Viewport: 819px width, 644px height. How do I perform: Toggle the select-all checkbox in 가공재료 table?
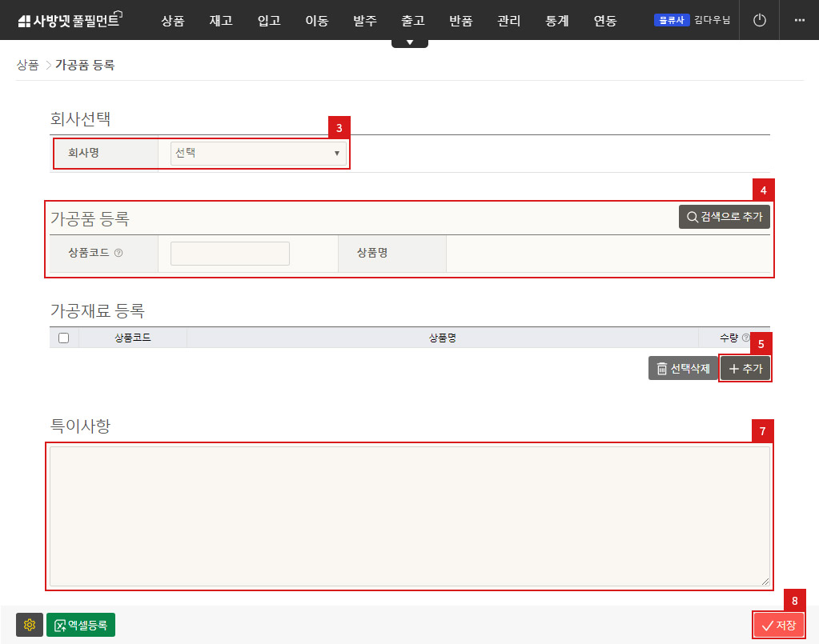click(x=63, y=338)
